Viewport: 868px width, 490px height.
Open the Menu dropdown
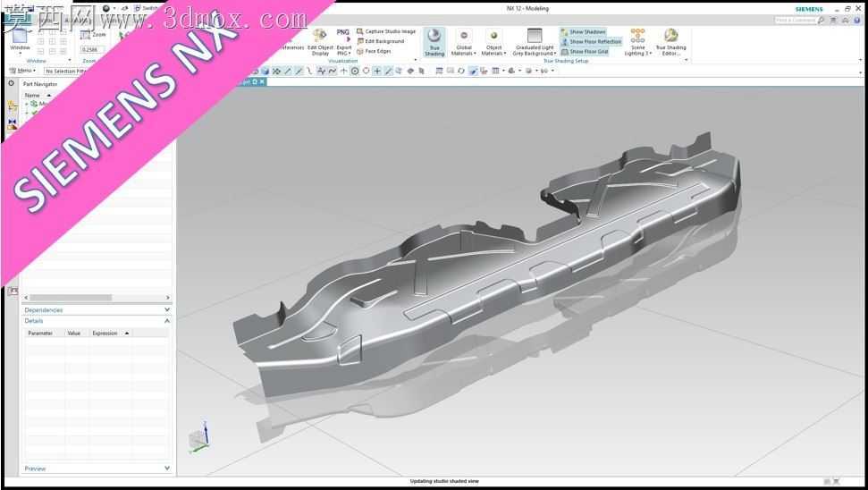(22, 71)
